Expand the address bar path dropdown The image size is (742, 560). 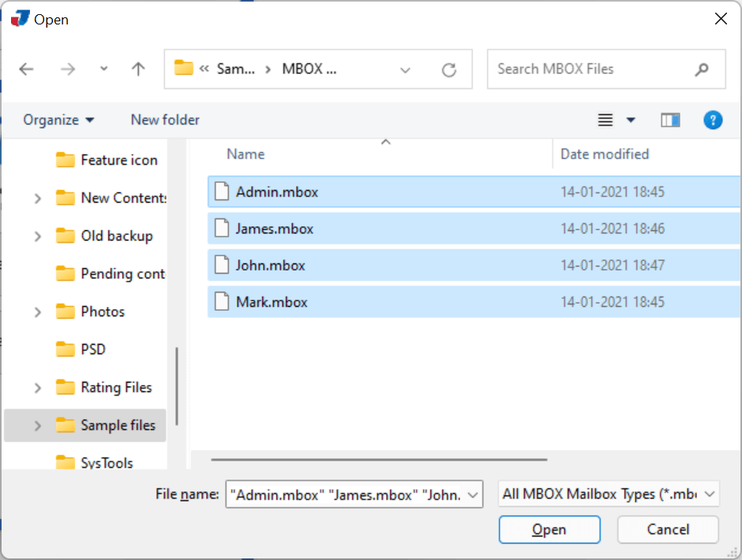[405, 69]
